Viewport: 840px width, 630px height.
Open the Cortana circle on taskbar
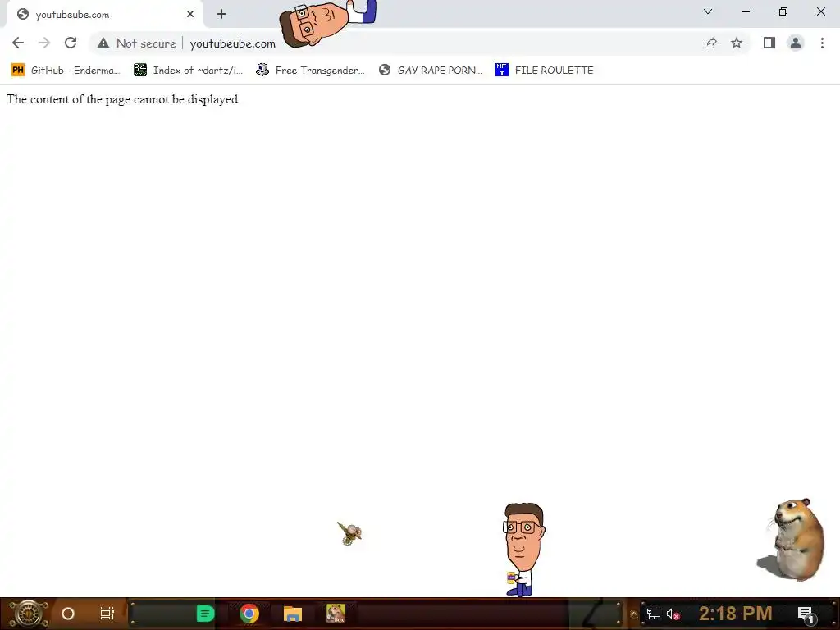[68, 614]
